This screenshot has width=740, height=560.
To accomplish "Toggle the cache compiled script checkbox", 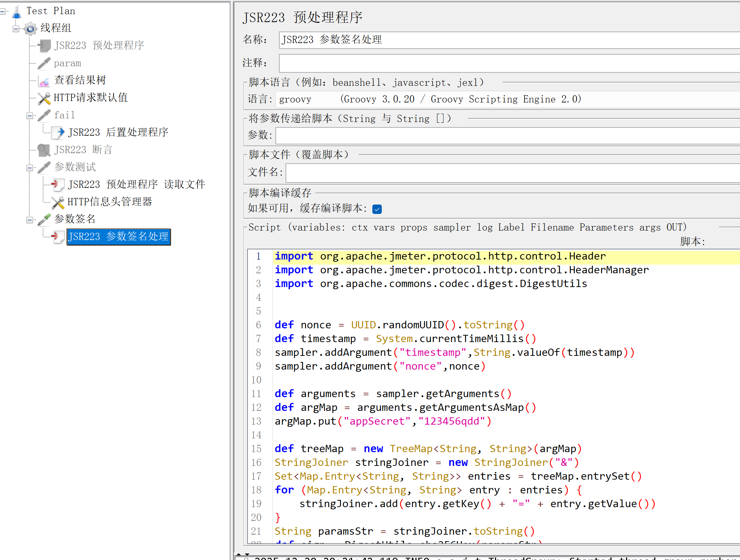I will [377, 209].
